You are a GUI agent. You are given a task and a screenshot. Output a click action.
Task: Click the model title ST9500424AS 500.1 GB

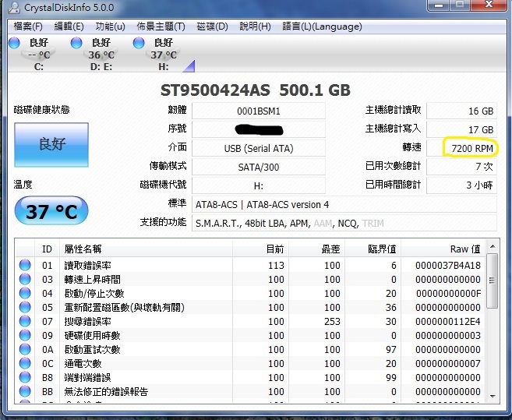coord(256,90)
